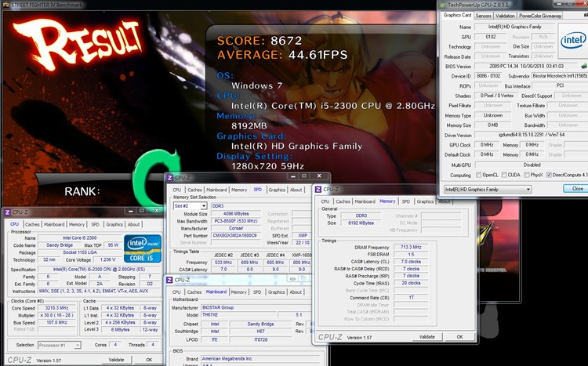Click the Max Bandwidth value 'PC3-8500F (533 MHz)'
Screen dimensions: 588x366
tap(236, 221)
